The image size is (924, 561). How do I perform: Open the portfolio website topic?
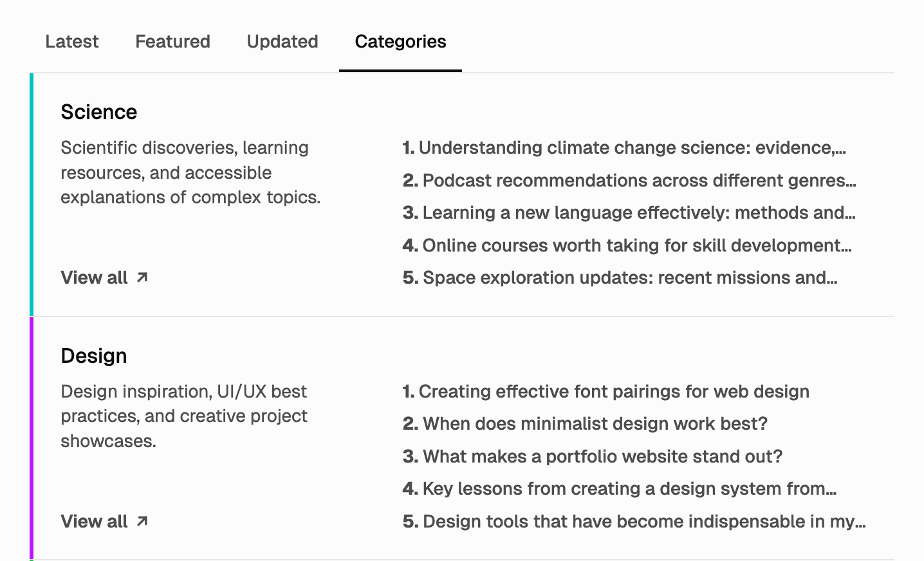click(593, 457)
